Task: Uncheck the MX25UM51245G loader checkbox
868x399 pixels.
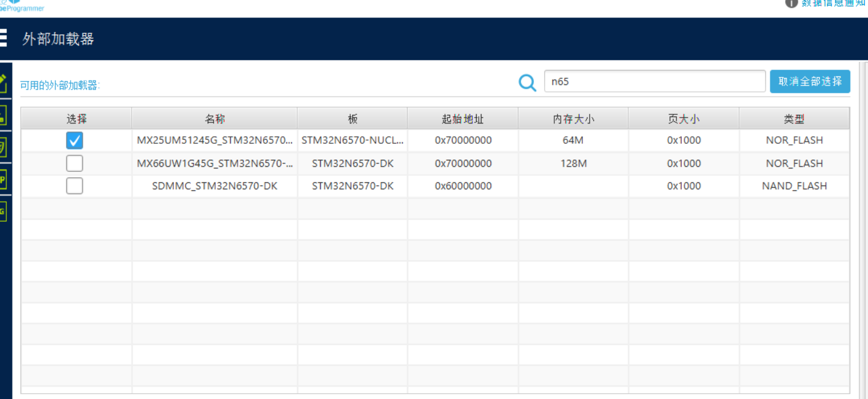Action: pos(74,140)
